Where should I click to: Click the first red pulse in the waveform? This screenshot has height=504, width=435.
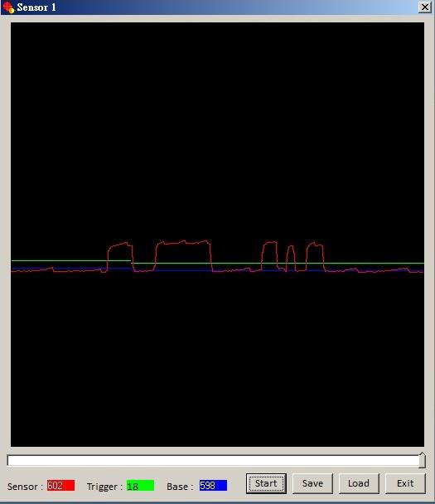point(120,256)
